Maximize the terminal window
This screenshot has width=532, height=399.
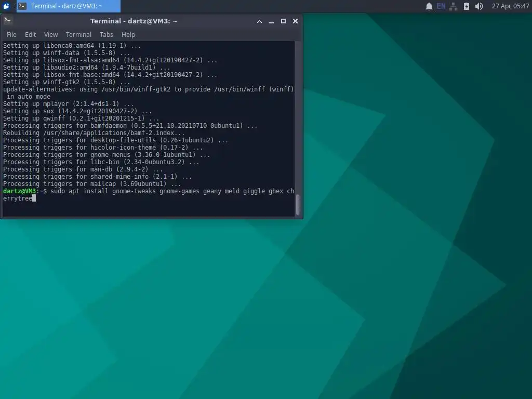tap(283, 21)
